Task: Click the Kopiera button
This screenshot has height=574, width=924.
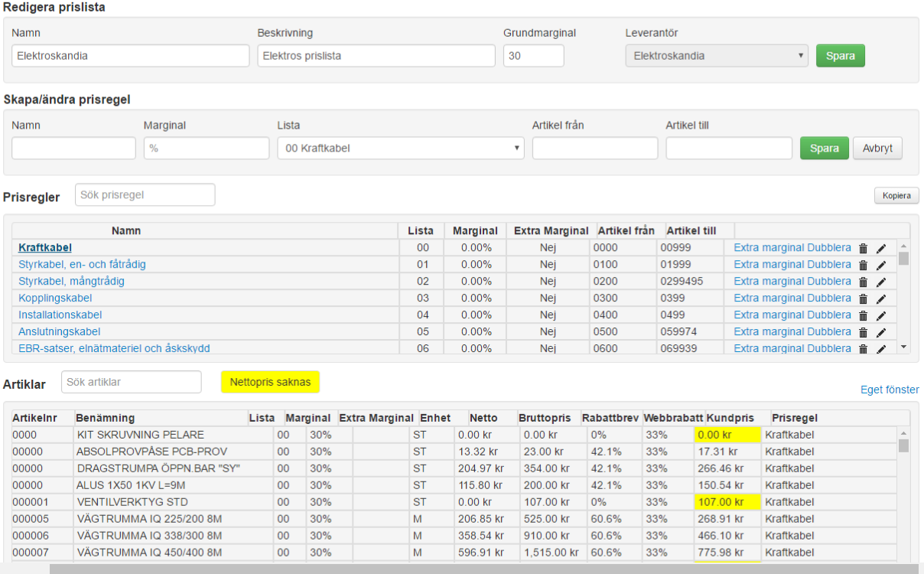Action: click(896, 196)
